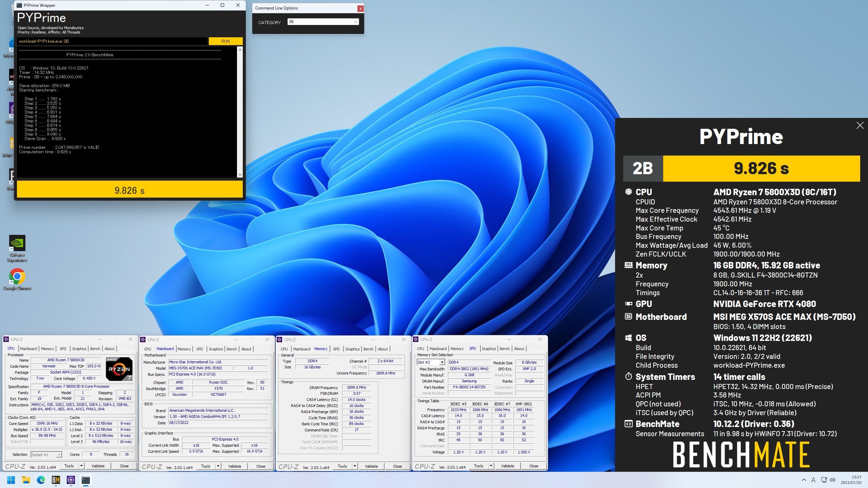Open Graphics tab in CPU-Z Memory window
The height and width of the screenshot is (488, 868).
click(353, 349)
